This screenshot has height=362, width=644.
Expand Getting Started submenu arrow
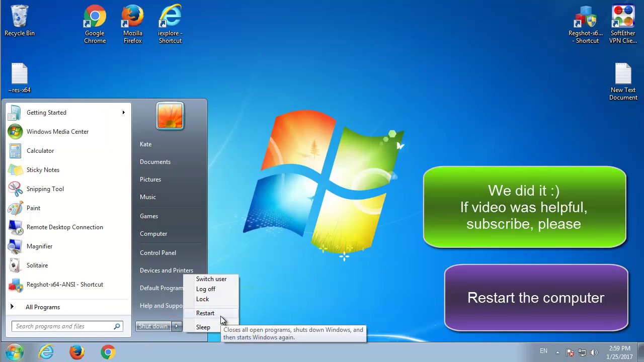(x=123, y=113)
